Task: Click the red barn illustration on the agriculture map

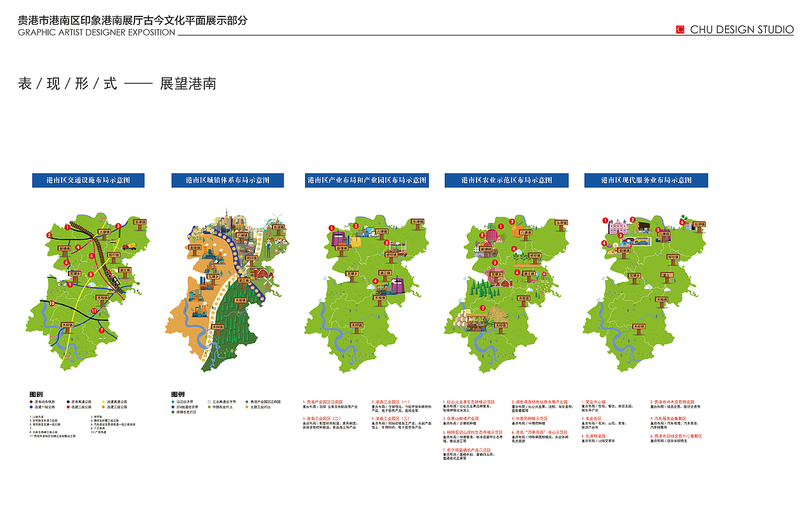Action: [506, 283]
